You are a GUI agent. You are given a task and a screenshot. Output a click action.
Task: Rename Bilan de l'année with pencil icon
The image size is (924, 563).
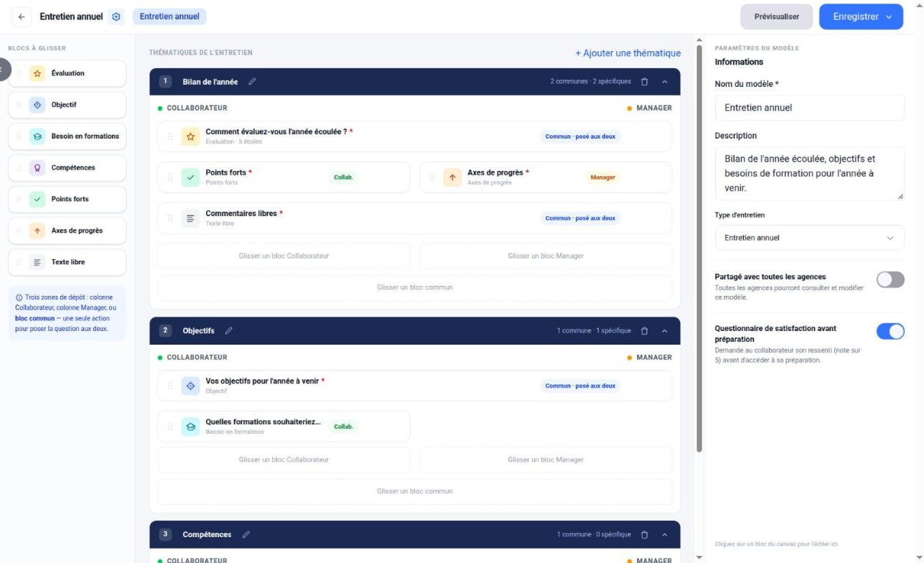252,82
